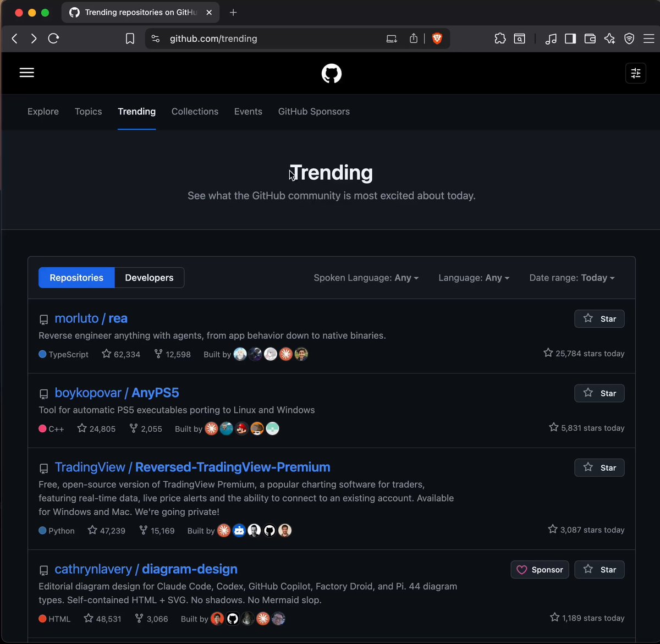
Task: Open the browser main menu icon
Action: point(649,38)
